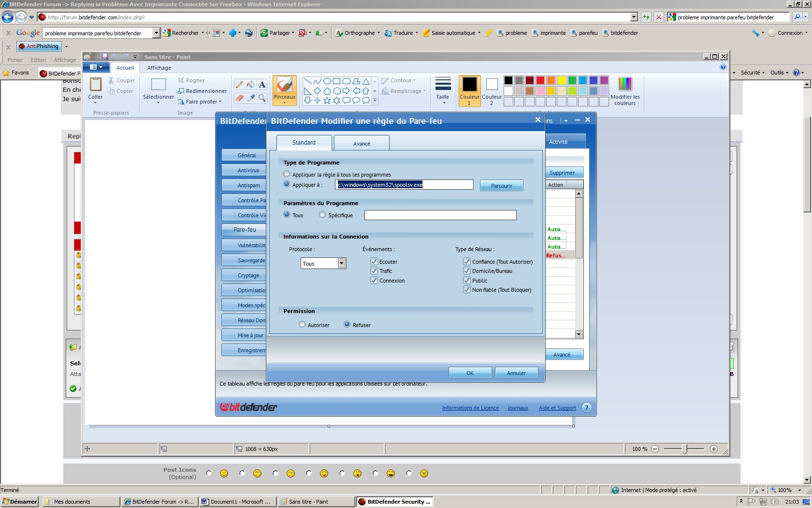Select the Fill bucket tool in Paint
The image size is (812, 508).
250,85
